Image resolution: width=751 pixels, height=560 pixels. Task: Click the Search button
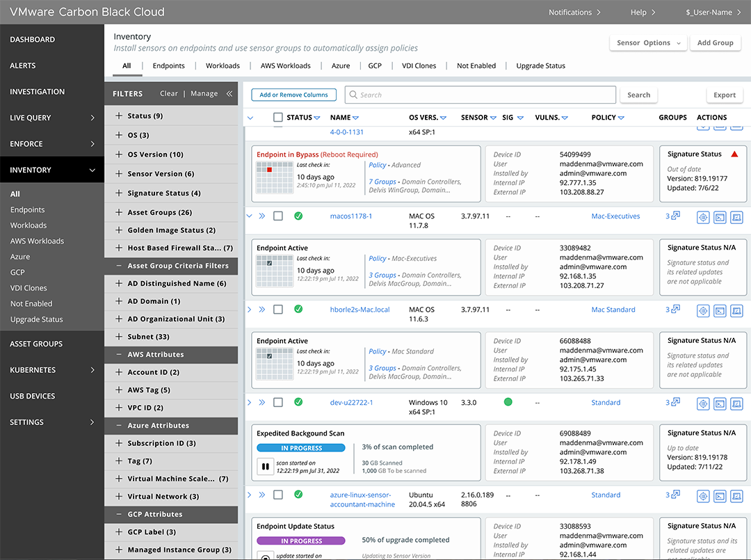click(x=639, y=95)
